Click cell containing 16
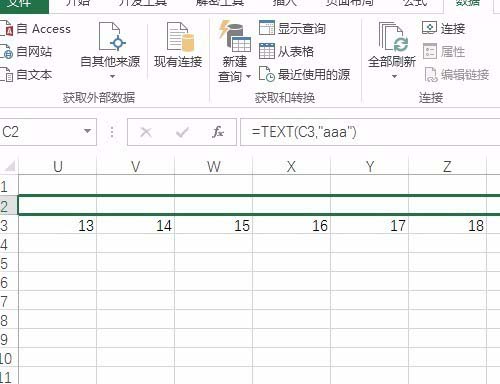 click(292, 225)
